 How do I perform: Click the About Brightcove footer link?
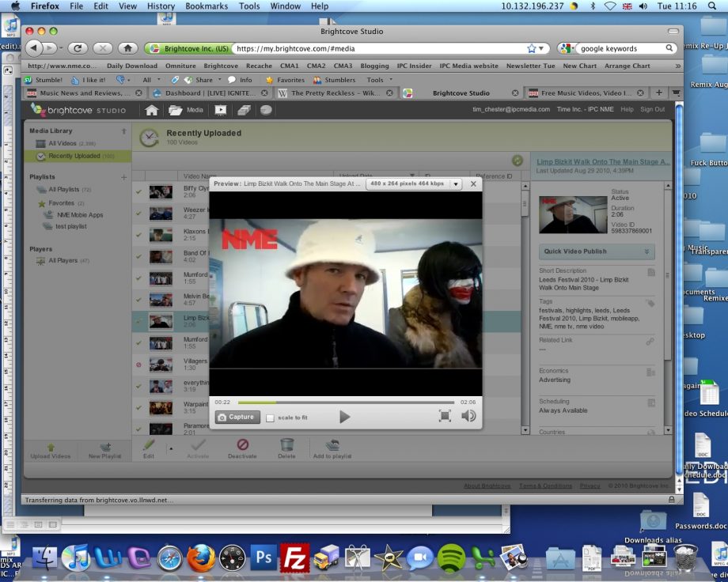[487, 486]
